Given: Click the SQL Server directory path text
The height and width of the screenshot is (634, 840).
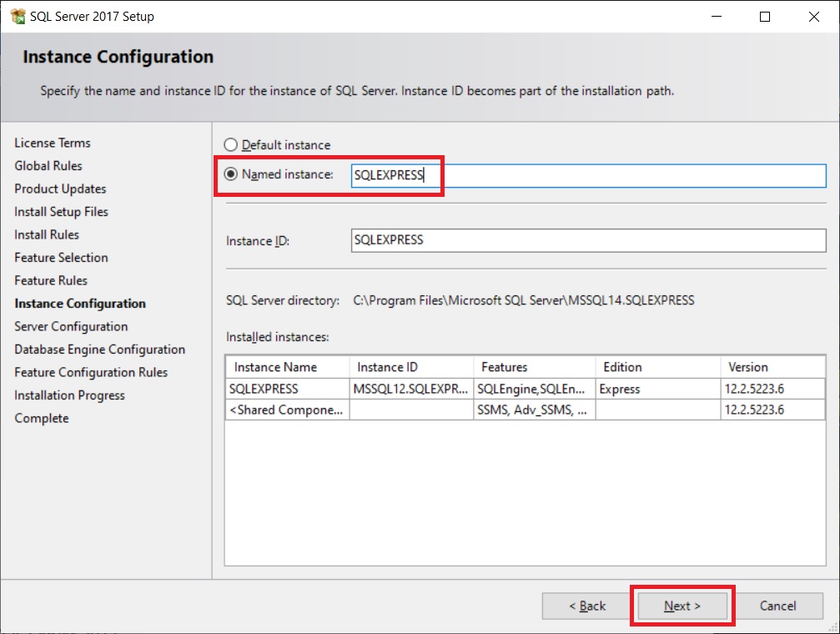Looking at the screenshot, I should tap(523, 300).
